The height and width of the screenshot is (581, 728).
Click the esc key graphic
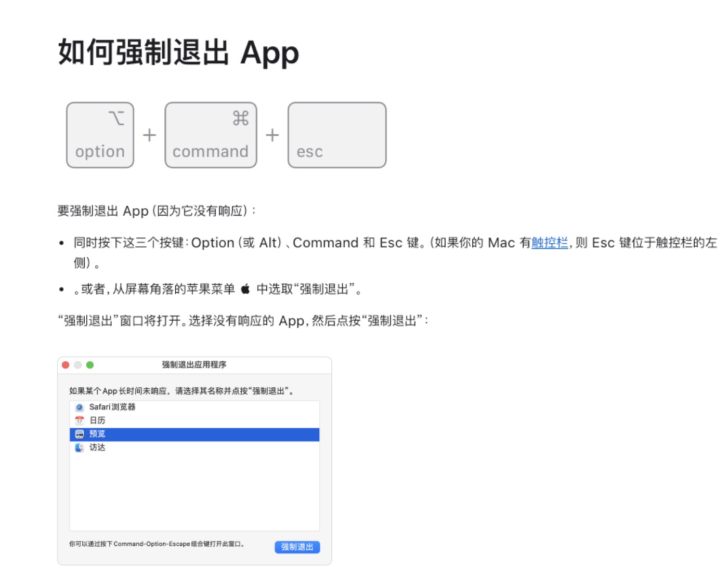337,135
